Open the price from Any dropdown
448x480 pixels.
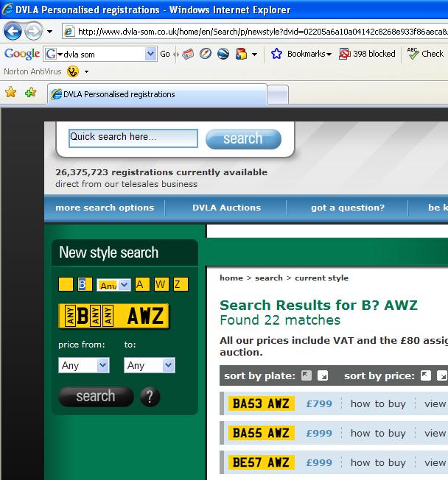84,365
